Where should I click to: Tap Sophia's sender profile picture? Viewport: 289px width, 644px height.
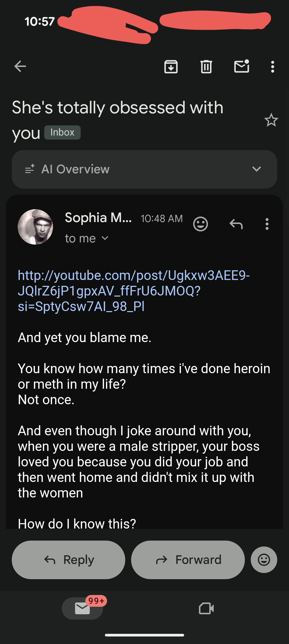point(35,227)
